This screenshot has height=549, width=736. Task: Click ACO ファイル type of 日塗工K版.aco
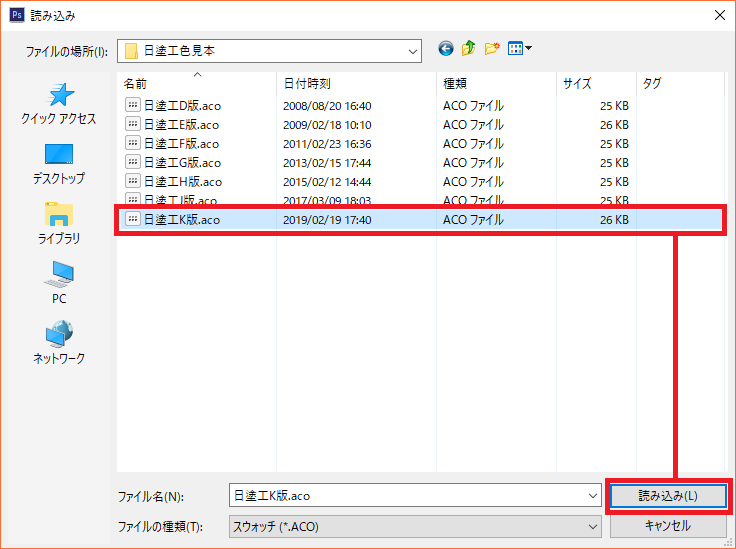point(473,220)
